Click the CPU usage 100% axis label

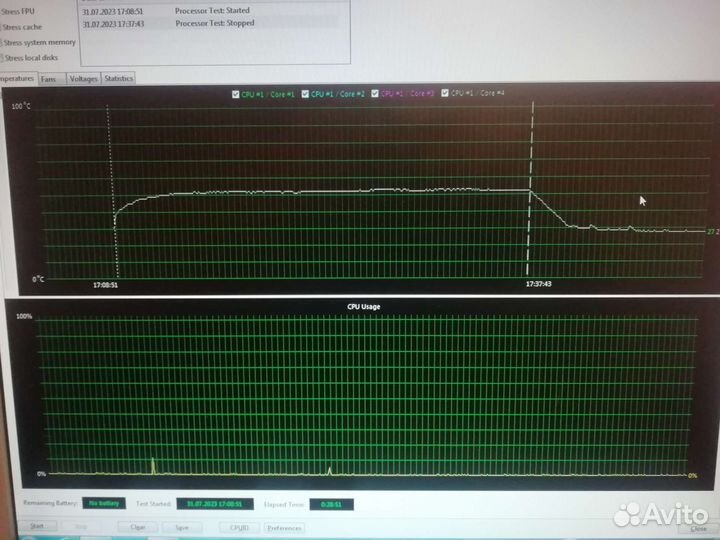pyautogui.click(x=24, y=316)
